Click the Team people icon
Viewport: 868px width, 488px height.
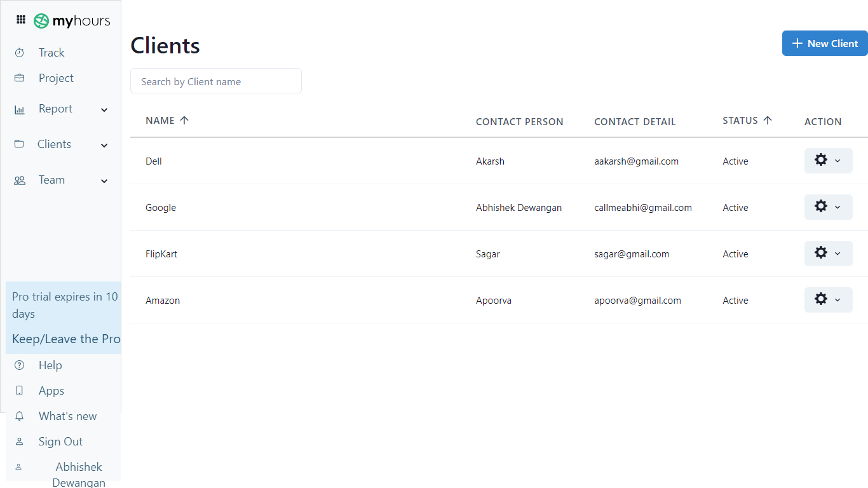click(20, 180)
